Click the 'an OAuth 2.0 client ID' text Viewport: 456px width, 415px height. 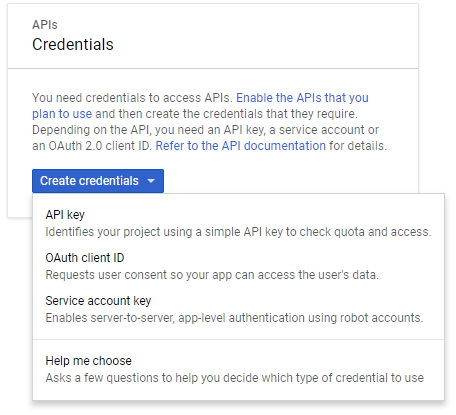pos(92,146)
